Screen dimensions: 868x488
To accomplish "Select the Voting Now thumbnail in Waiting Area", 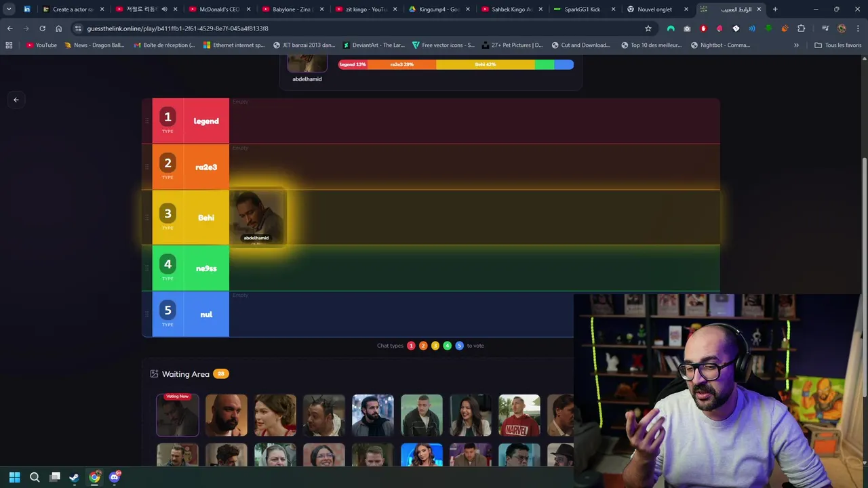I will pyautogui.click(x=178, y=415).
